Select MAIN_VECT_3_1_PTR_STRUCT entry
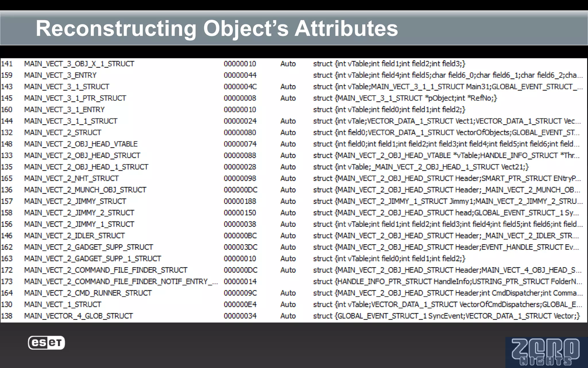Image resolution: width=588 pixels, height=368 pixels. [x=293, y=98]
